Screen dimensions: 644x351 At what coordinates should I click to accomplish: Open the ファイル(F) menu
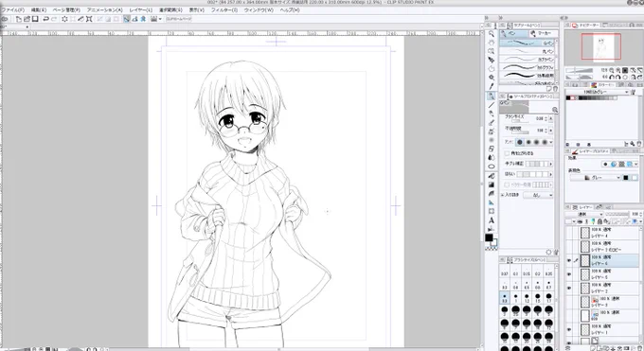click(13, 9)
